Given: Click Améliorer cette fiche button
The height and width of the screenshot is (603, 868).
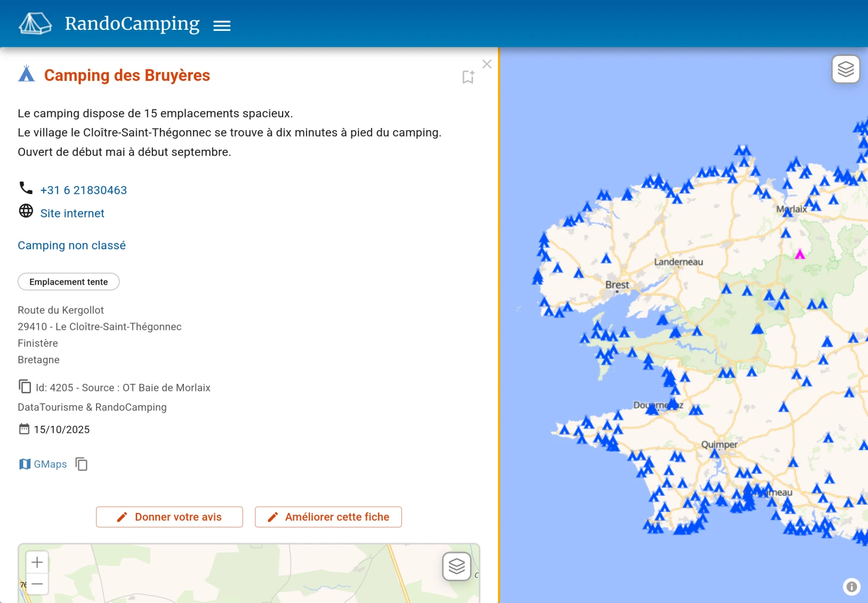Looking at the screenshot, I should (328, 517).
